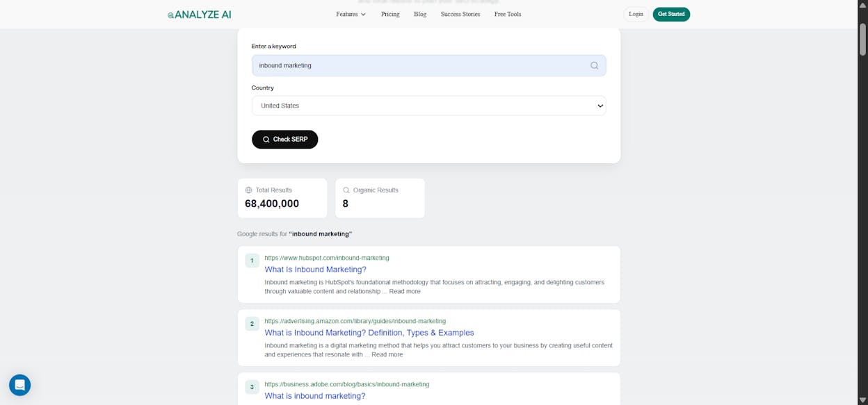Open Free Tools in the navbar

pyautogui.click(x=508, y=14)
